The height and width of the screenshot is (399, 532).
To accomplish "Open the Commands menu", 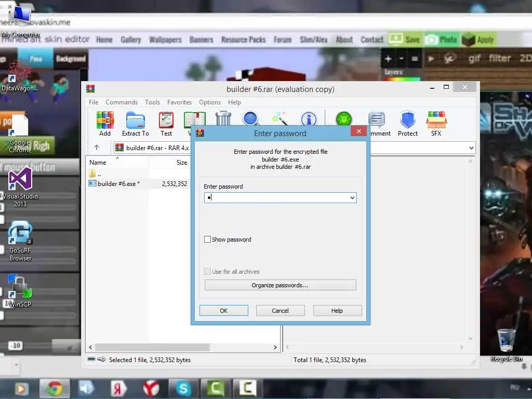I will [122, 102].
